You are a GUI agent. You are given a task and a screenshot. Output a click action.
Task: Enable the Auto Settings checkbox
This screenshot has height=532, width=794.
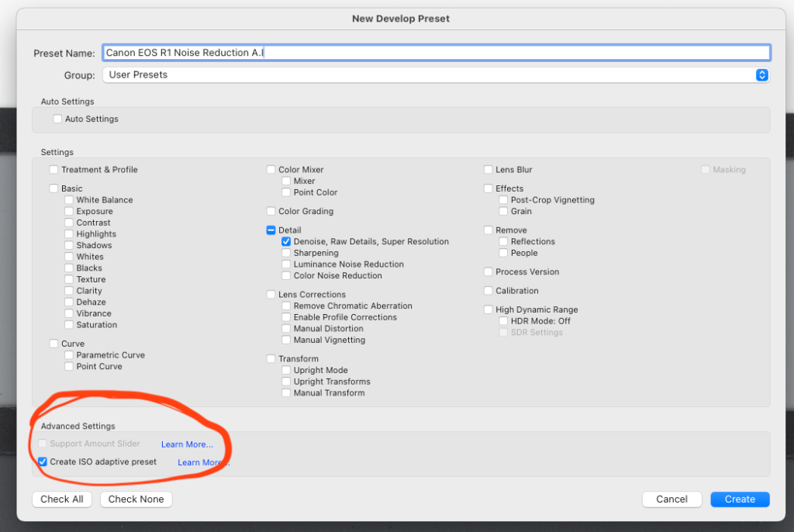(x=57, y=119)
